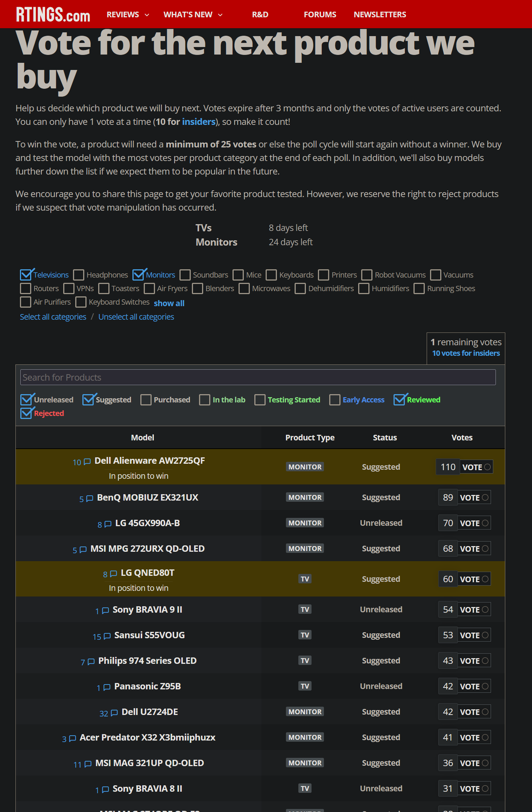532x812 pixels.
Task: Go to the FORUMS section
Action: point(319,14)
